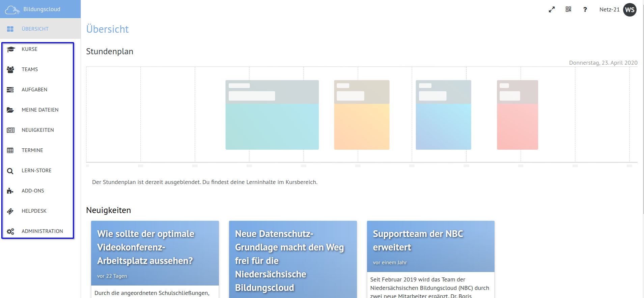
Task: Click the Lern-Store magnifier icon
Action: (10, 171)
